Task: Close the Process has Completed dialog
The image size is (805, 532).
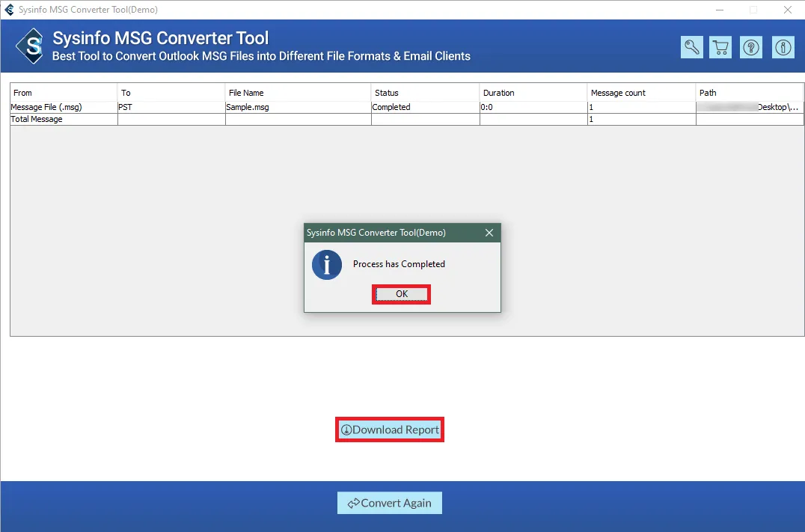Action: 489,233
